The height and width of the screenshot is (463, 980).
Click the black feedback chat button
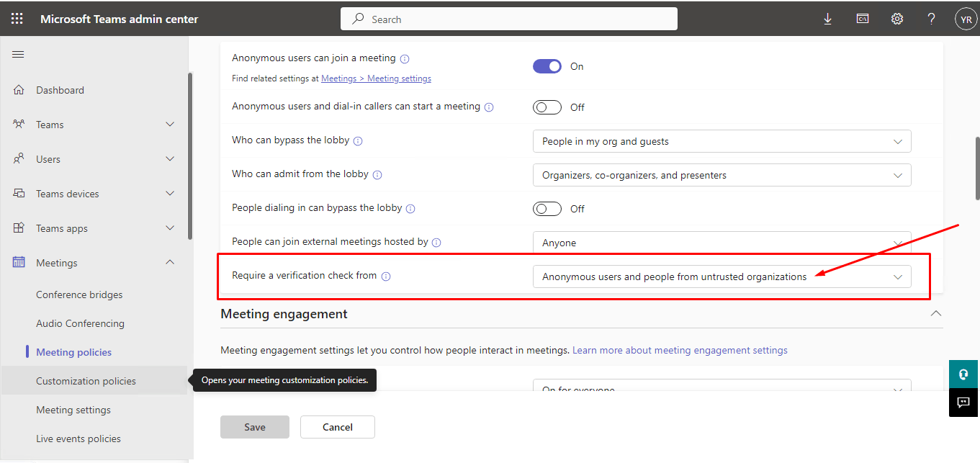[x=964, y=403]
